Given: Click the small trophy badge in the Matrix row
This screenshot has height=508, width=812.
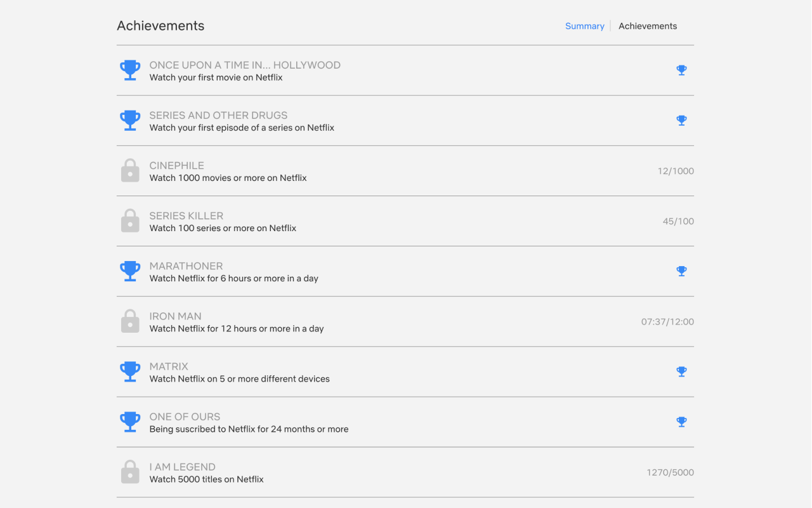Looking at the screenshot, I should tap(681, 371).
